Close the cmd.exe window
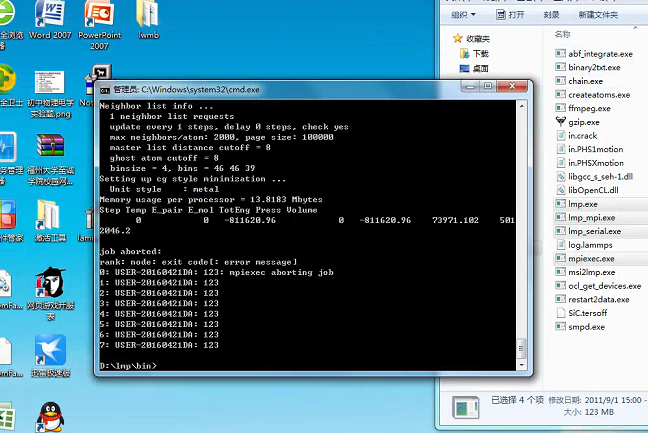The height and width of the screenshot is (433, 648). tap(512, 86)
